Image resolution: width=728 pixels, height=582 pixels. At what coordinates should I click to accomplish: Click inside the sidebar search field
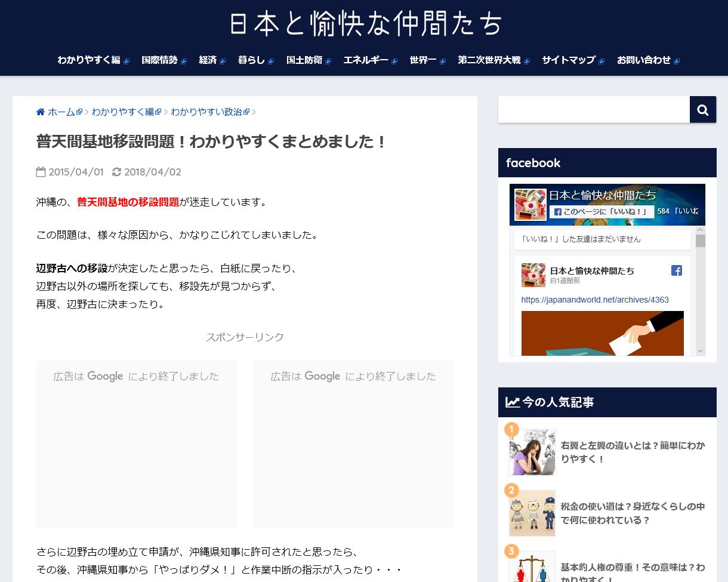(x=594, y=110)
